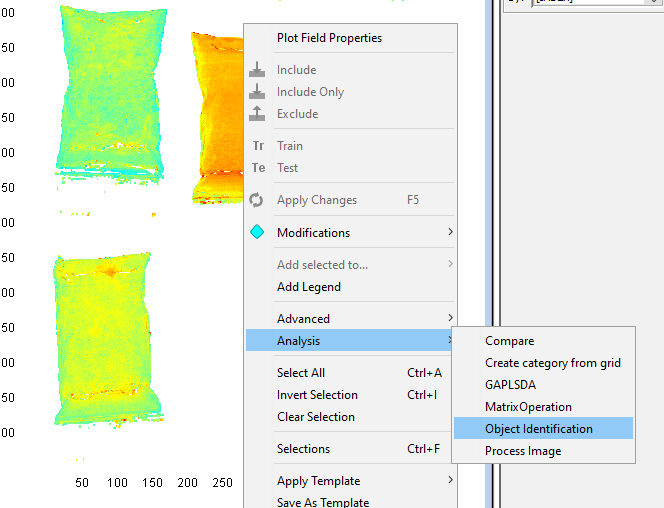
Task: Click the Tr Train icon
Action: coord(258,146)
